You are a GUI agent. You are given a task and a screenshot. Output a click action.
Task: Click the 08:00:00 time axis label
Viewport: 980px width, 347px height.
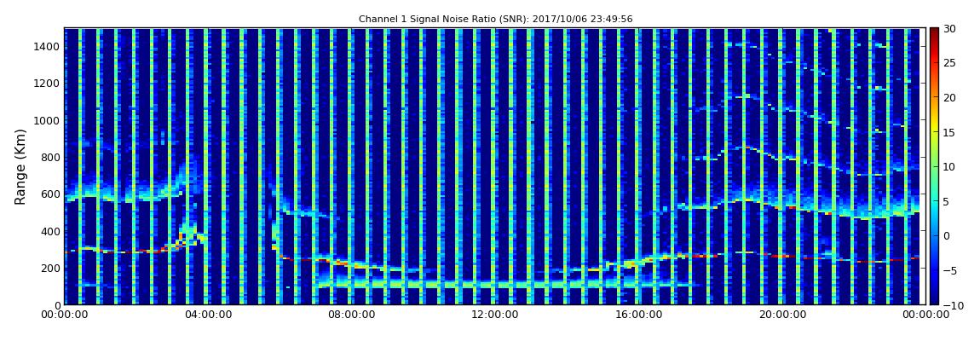click(350, 315)
